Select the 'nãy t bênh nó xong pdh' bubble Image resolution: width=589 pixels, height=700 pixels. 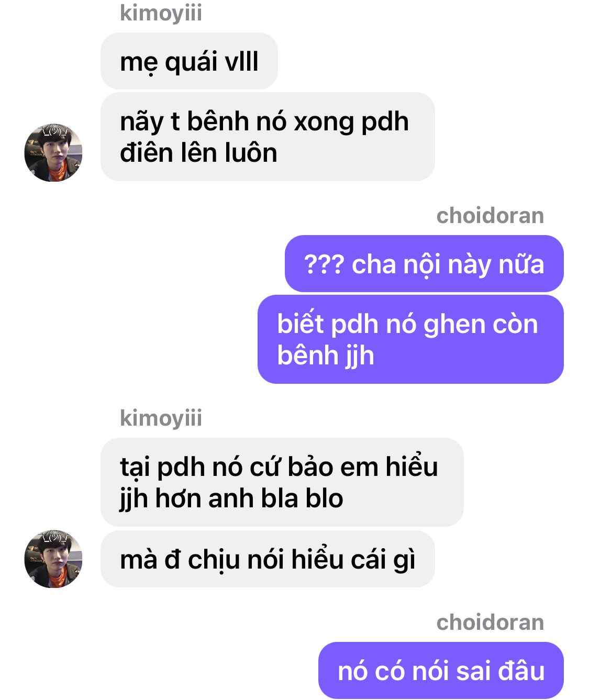point(268,137)
